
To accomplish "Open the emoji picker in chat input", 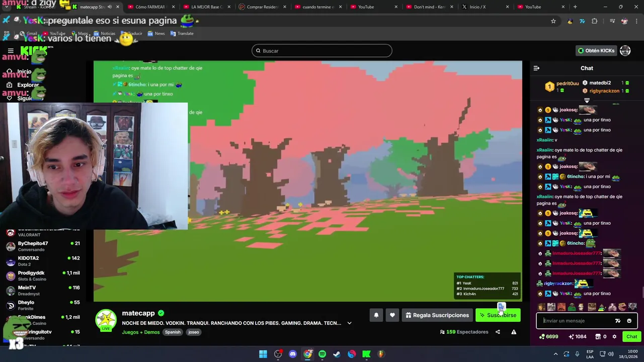I will [629, 321].
